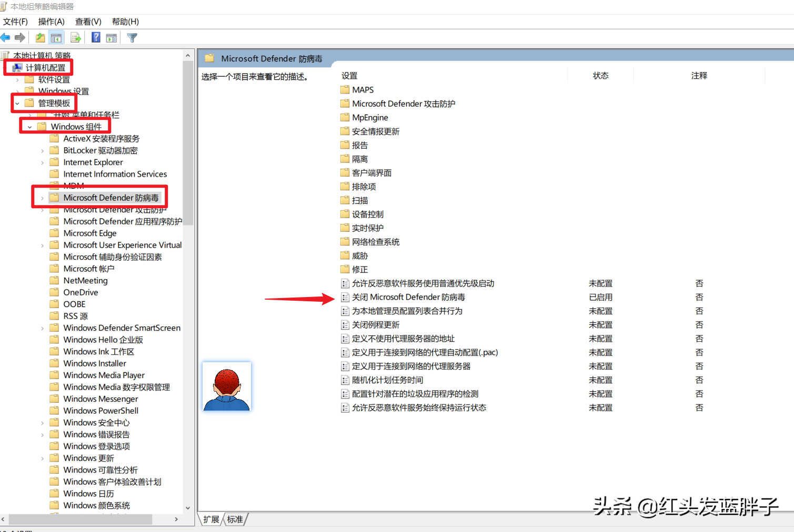Click the MAPS folder icon in settings list
This screenshot has width=794, height=532.
(x=345, y=90)
